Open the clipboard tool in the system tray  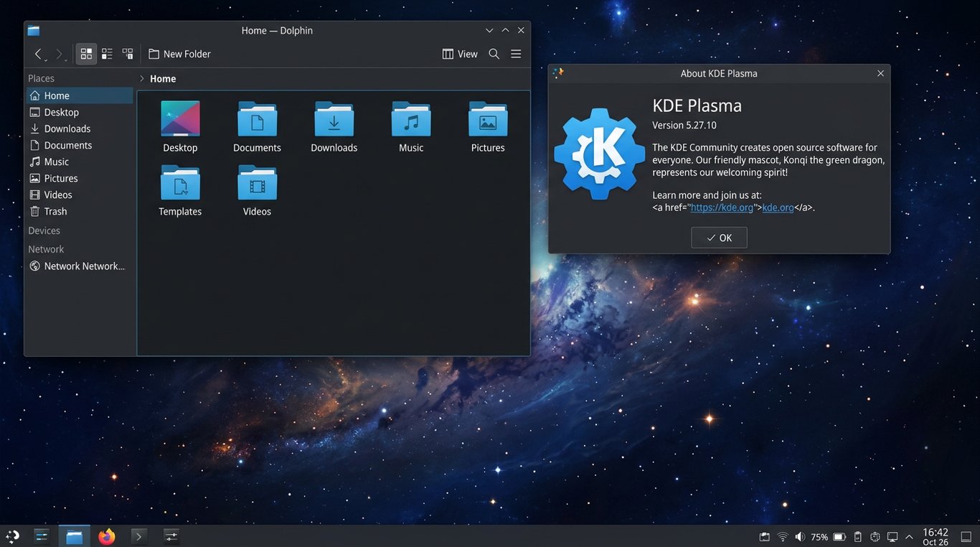[x=857, y=536]
